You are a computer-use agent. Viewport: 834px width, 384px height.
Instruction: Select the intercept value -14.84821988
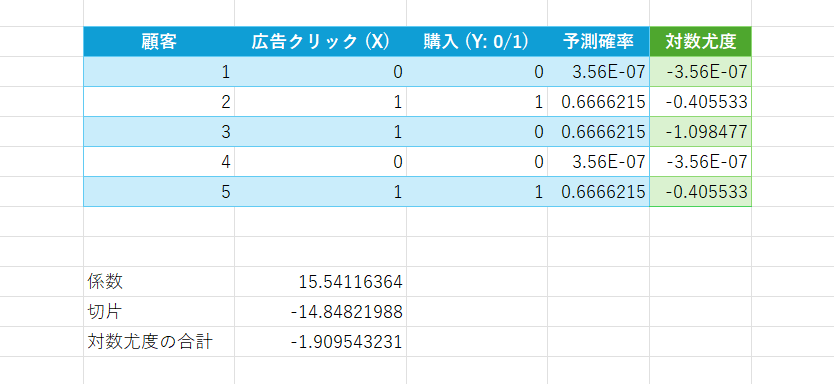pos(321,312)
